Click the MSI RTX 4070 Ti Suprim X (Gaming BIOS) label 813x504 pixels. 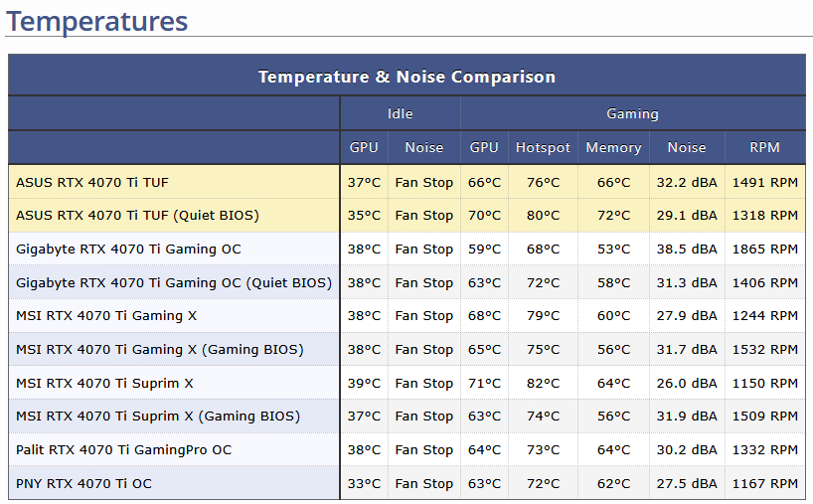click(157, 416)
